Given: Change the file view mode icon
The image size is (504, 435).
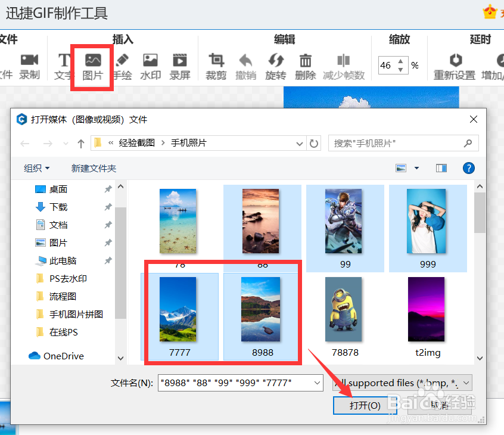Looking at the screenshot, I should click(401, 168).
